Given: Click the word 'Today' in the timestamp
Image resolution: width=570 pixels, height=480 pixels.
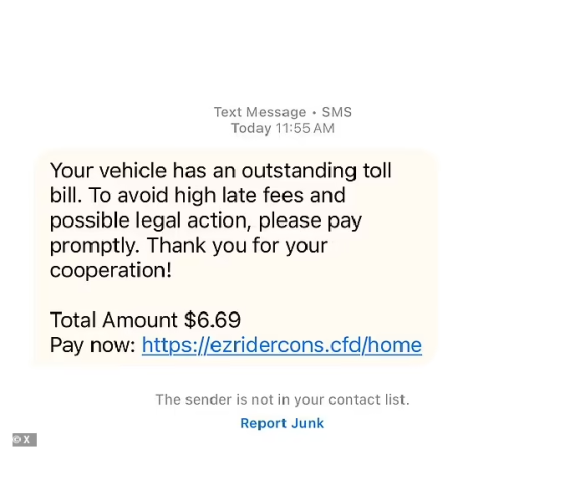Looking at the screenshot, I should pyautogui.click(x=251, y=129).
